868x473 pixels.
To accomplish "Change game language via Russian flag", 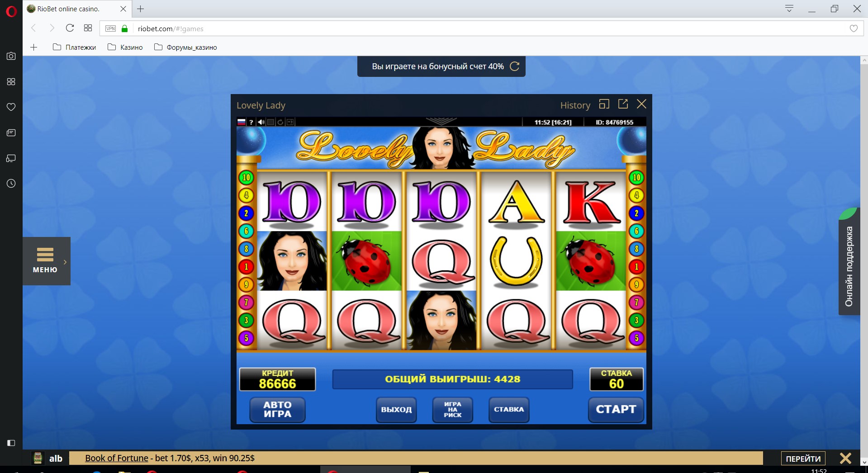I will 242,122.
